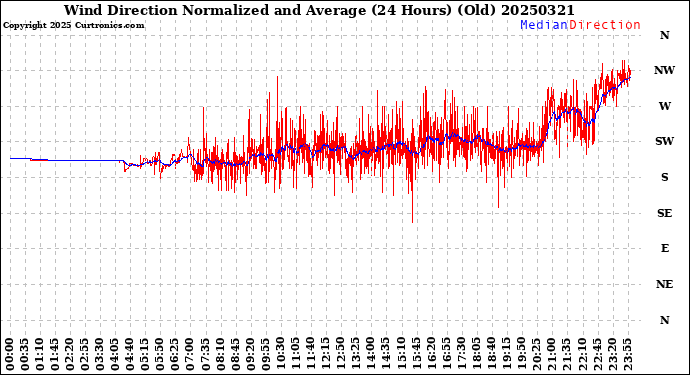The height and width of the screenshot is (375, 690).
Task: Click the 04:05 time label
Action: click(116, 354)
